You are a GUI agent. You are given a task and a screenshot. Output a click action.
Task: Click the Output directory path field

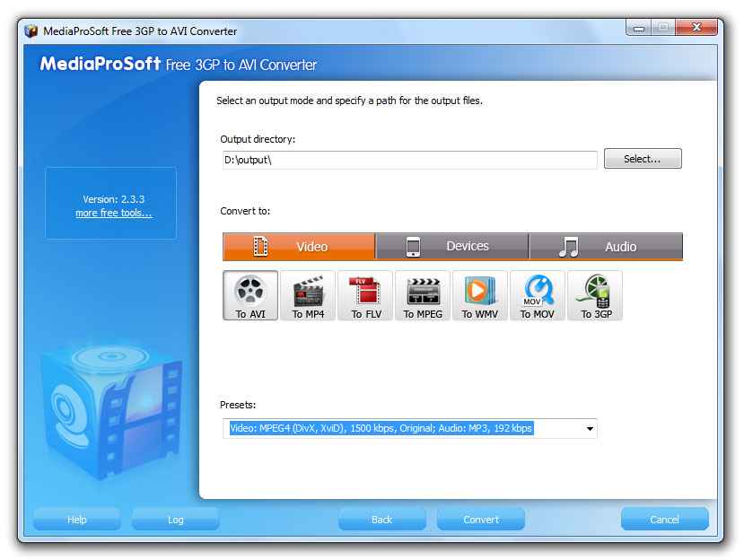pyautogui.click(x=410, y=160)
